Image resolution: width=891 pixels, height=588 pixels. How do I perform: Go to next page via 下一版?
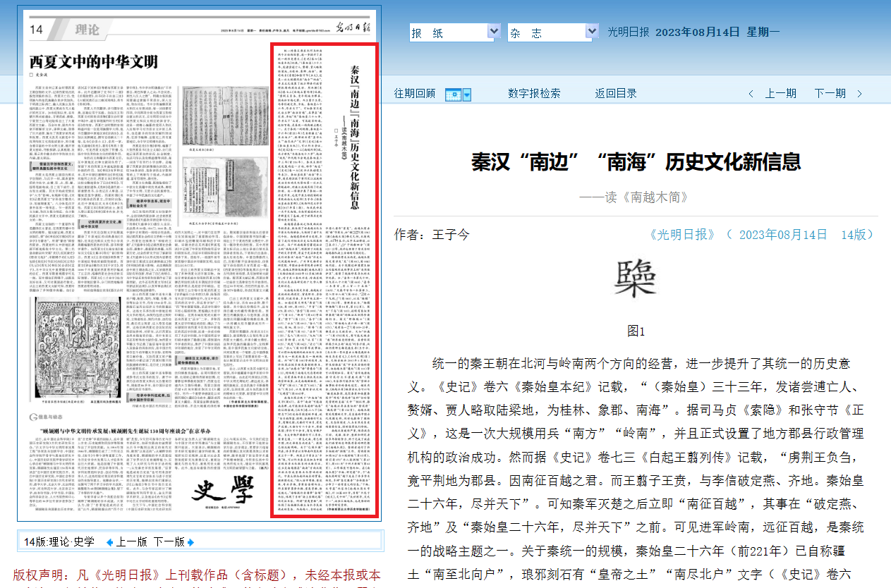(x=169, y=542)
